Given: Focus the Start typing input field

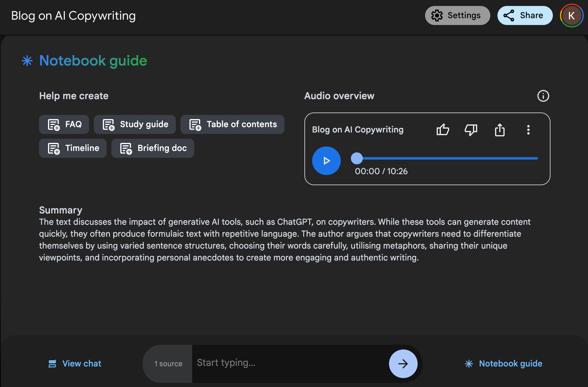Looking at the screenshot, I should pyautogui.click(x=289, y=363).
